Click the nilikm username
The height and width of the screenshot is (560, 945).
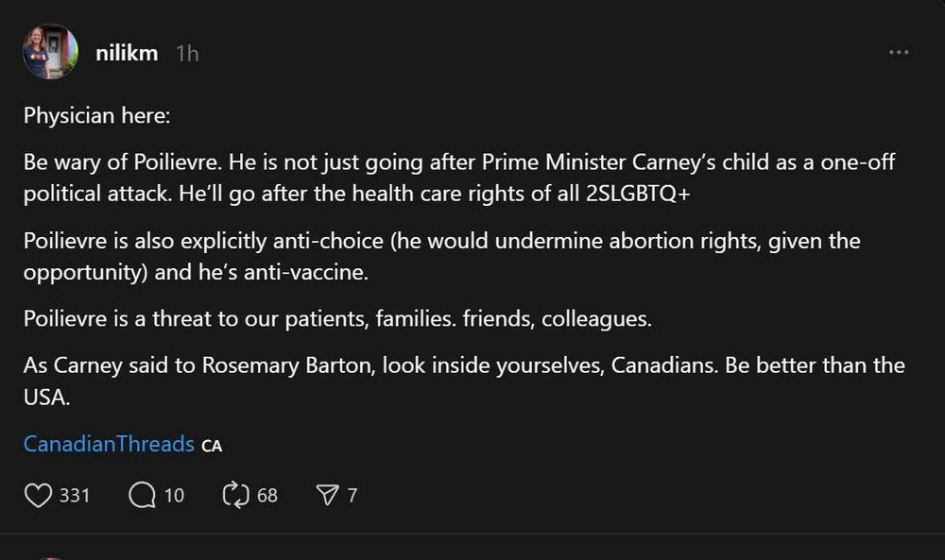coord(127,54)
